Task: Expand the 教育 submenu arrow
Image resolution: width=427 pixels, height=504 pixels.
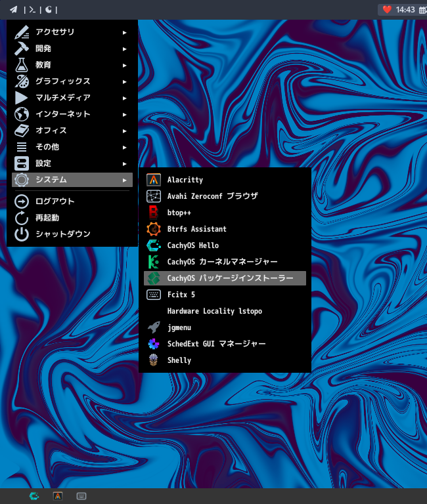Action: tap(125, 65)
